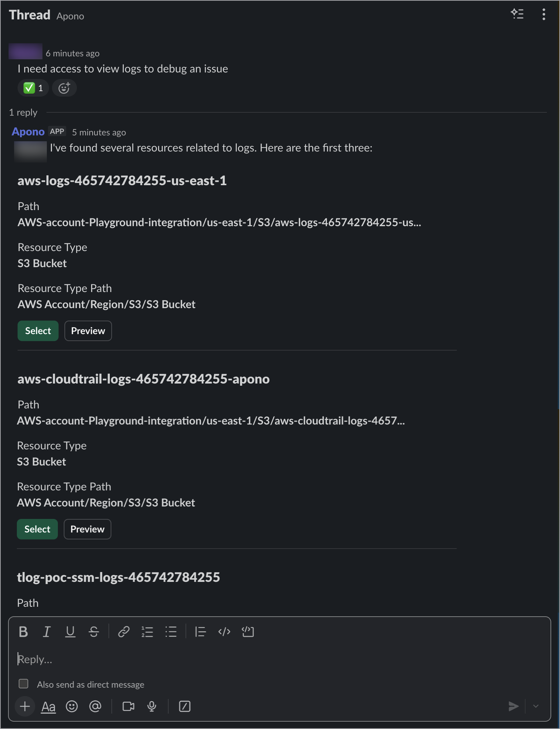
Task: Start an ordered list
Action: (147, 632)
